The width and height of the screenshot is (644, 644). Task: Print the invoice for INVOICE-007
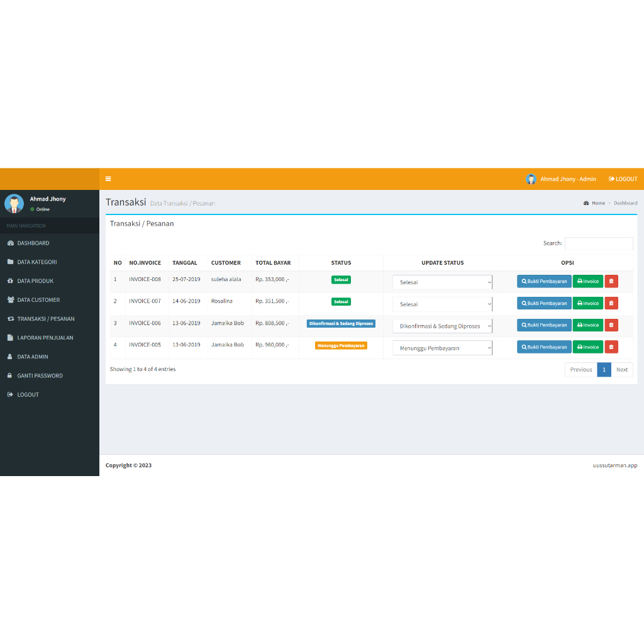588,303
